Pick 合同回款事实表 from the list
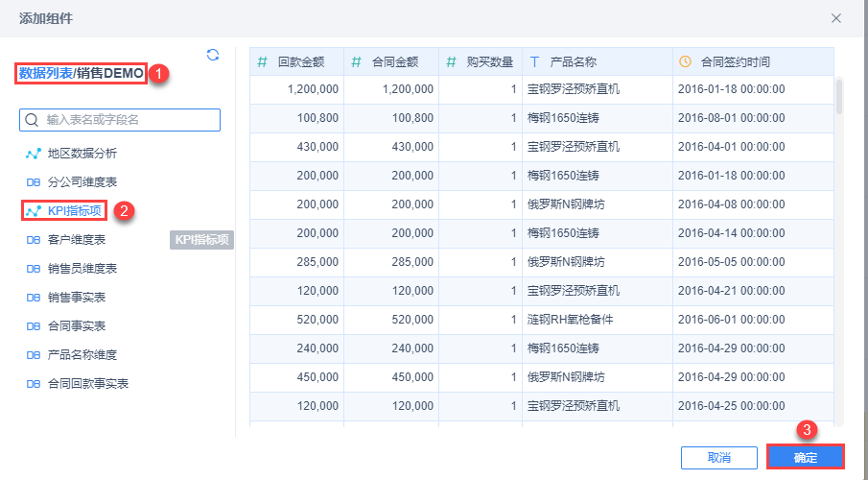868x480 pixels. [x=88, y=383]
